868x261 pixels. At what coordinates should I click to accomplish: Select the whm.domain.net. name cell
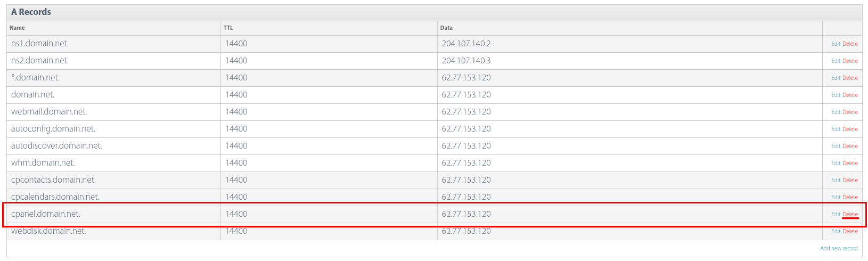114,163
